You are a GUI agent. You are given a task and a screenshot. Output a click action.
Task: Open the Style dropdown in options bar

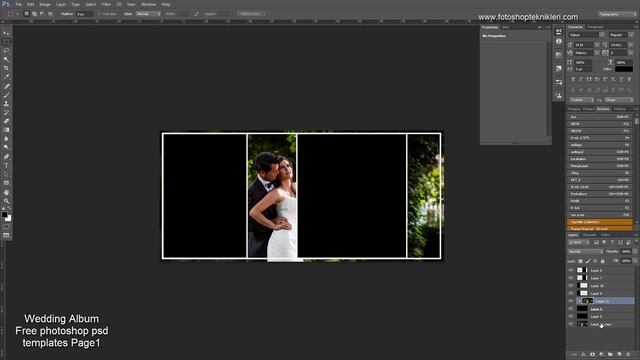[x=148, y=14]
